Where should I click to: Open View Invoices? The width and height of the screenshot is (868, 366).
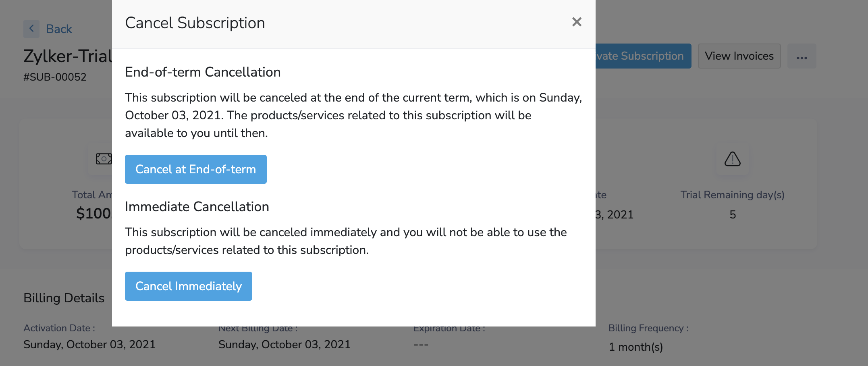click(x=739, y=56)
